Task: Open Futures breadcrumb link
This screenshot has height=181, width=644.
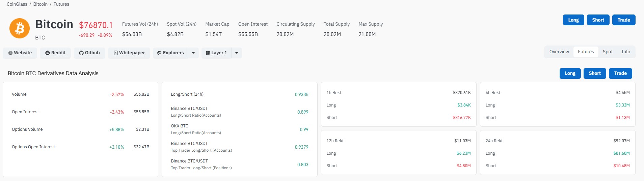Action: 61,4
